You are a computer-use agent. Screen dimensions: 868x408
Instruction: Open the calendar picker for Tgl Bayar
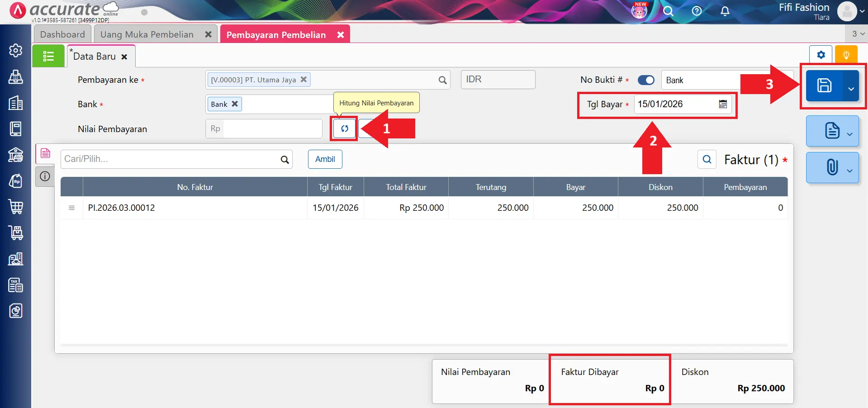tap(723, 104)
